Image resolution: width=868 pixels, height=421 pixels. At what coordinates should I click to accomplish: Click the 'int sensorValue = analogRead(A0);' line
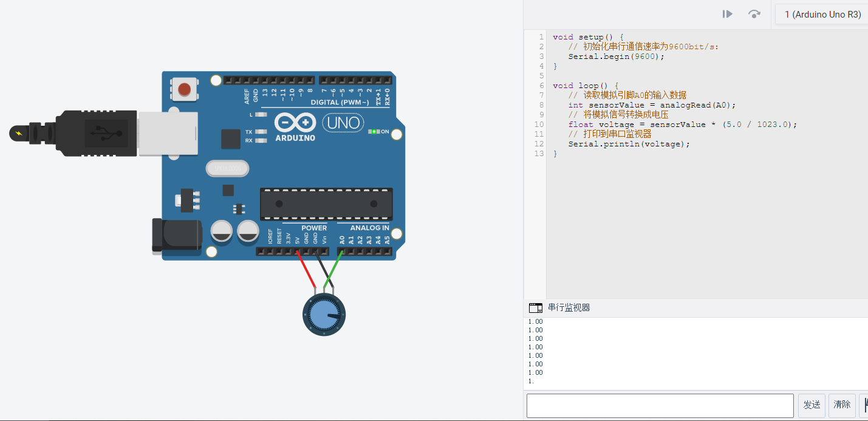point(652,105)
